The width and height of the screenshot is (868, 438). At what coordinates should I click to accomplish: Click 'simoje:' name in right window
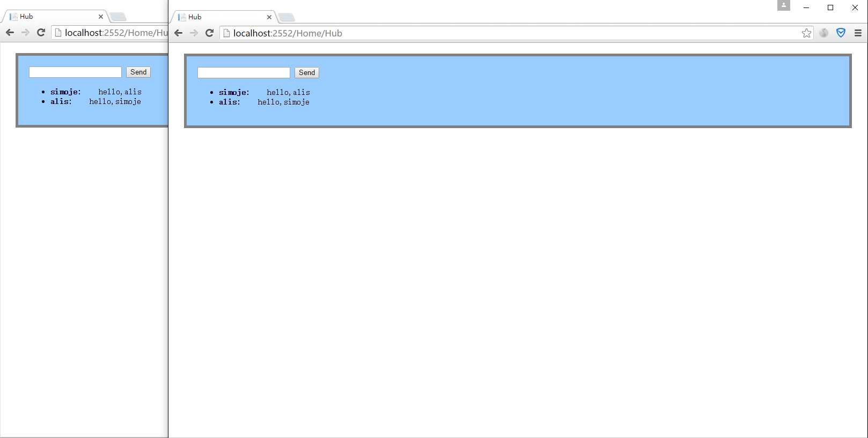234,93
